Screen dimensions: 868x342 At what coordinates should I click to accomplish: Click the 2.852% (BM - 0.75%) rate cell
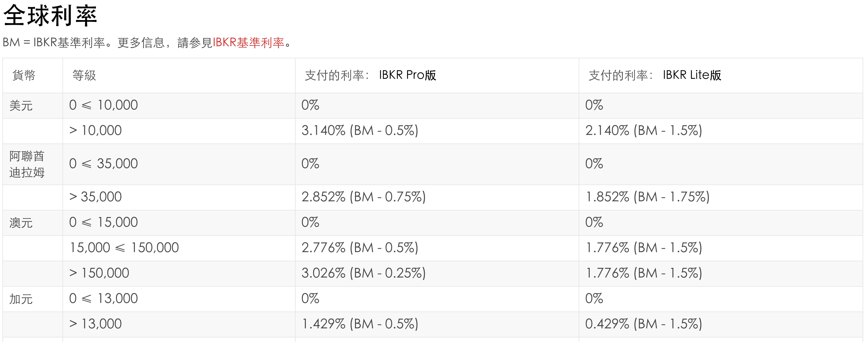pos(363,197)
